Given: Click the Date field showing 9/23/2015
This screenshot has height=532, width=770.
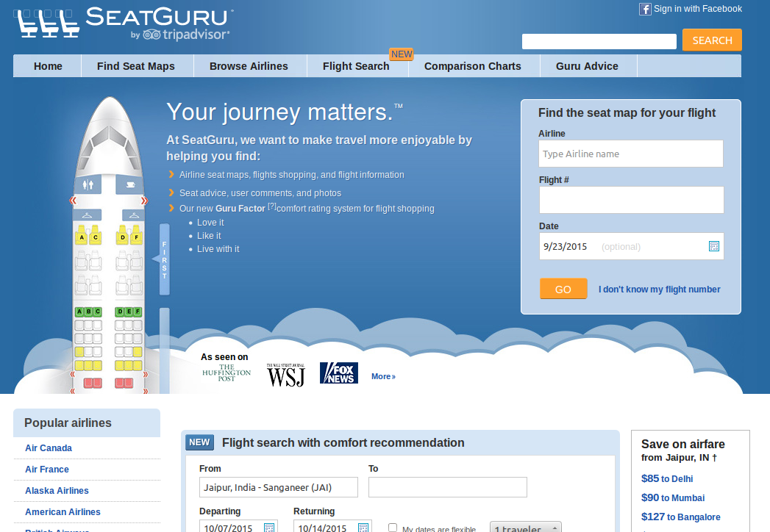Looking at the screenshot, I should (x=631, y=246).
